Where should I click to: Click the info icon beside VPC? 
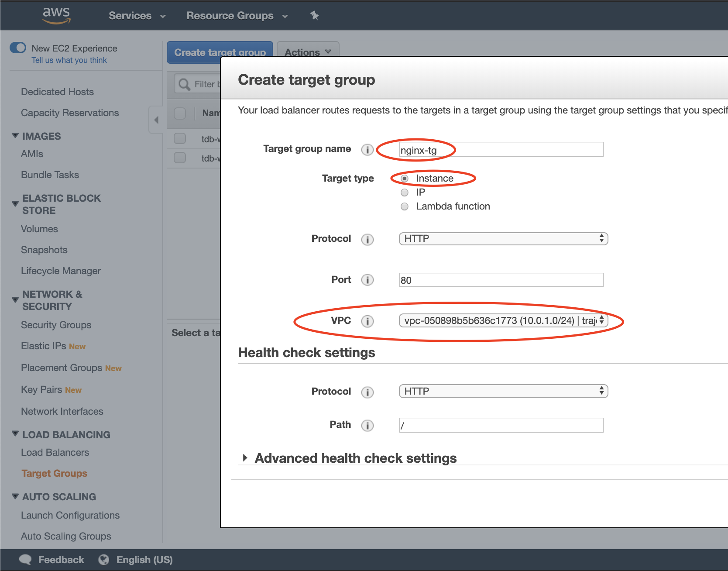[x=367, y=321]
